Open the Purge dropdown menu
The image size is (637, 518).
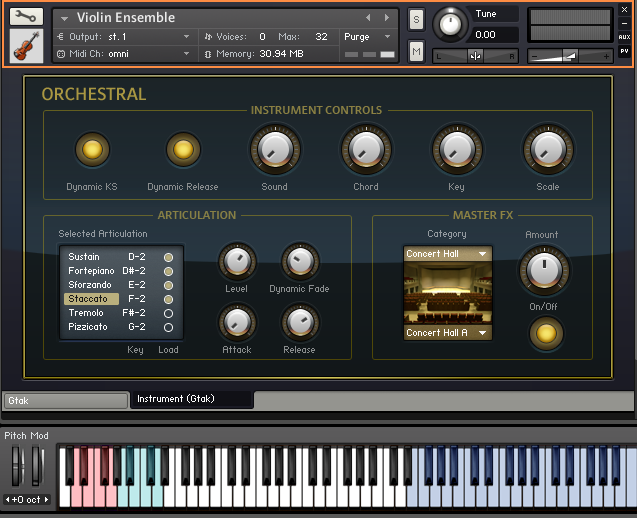click(369, 36)
